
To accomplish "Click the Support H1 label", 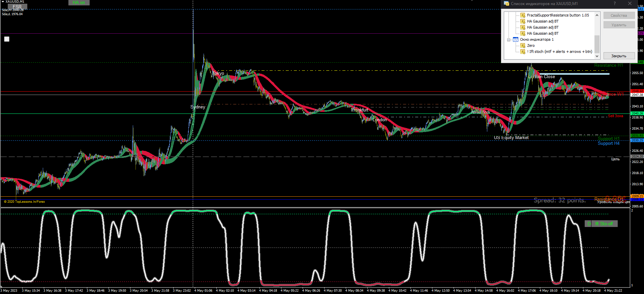I will [x=609, y=138].
